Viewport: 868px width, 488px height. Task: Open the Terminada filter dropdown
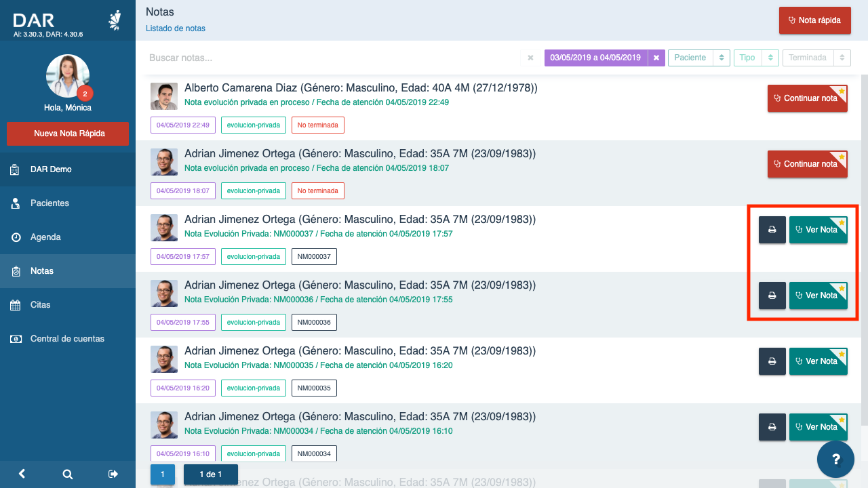pos(816,58)
